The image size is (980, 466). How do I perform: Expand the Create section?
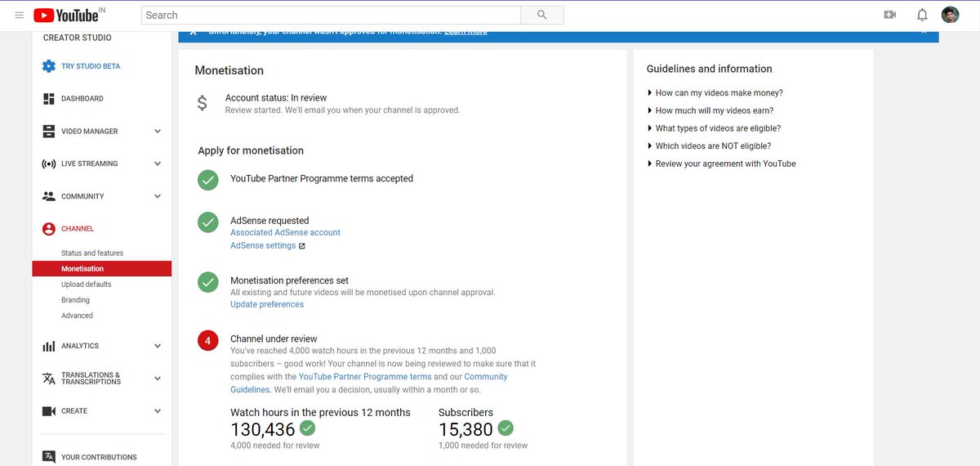pos(158,411)
